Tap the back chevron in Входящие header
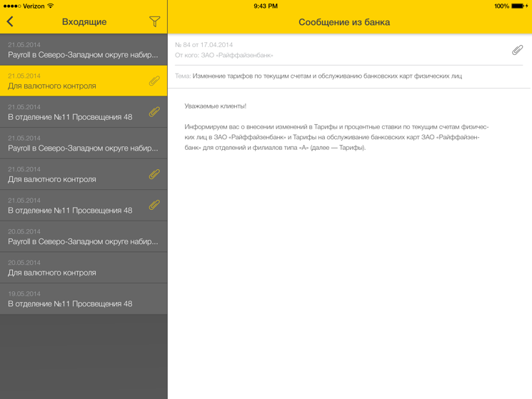This screenshot has height=399, width=532. point(11,22)
